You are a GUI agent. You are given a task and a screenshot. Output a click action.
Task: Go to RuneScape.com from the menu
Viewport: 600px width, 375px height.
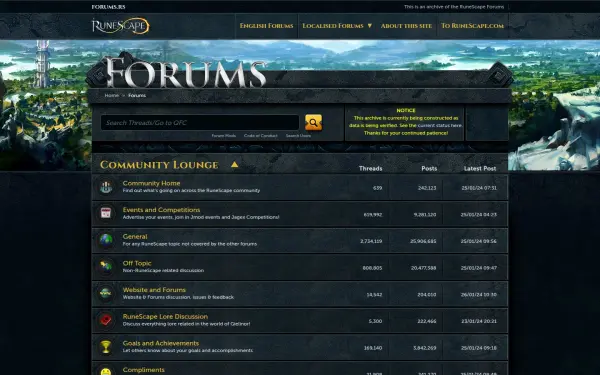point(472,26)
